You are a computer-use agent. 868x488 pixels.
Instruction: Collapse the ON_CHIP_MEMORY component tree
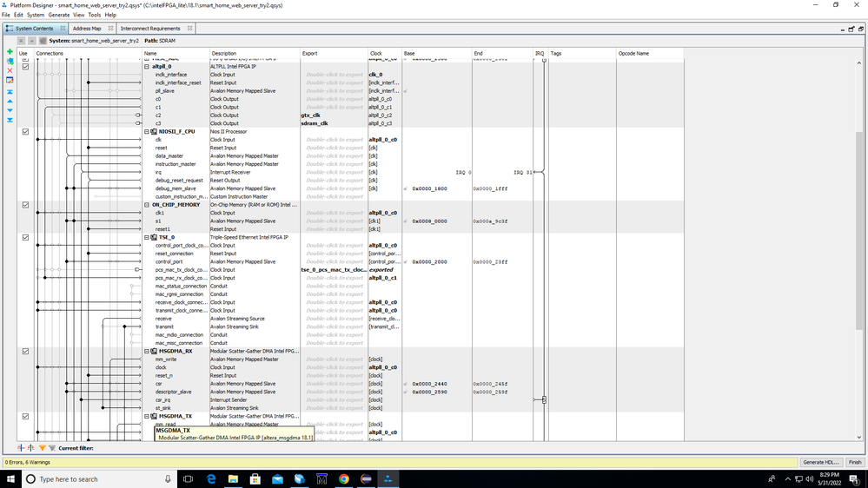tap(147, 205)
